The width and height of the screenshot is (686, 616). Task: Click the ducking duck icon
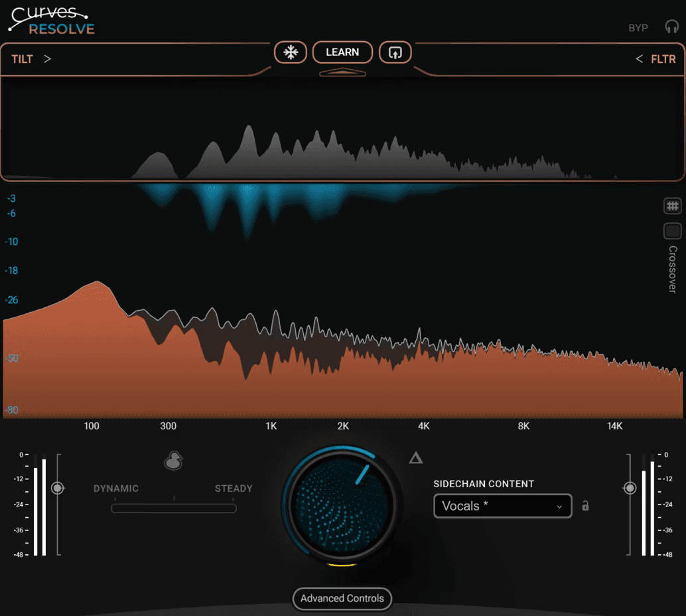(x=173, y=461)
